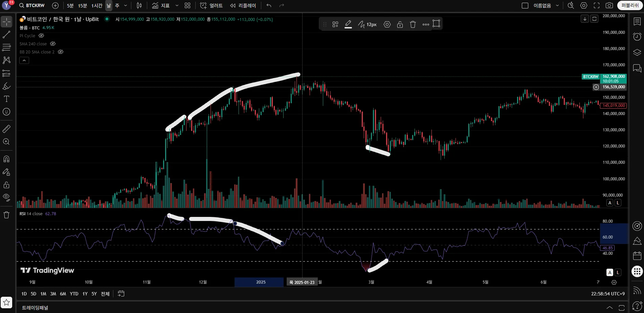Expand the favorite indicators dropdown arrow

pyautogui.click(x=177, y=5)
